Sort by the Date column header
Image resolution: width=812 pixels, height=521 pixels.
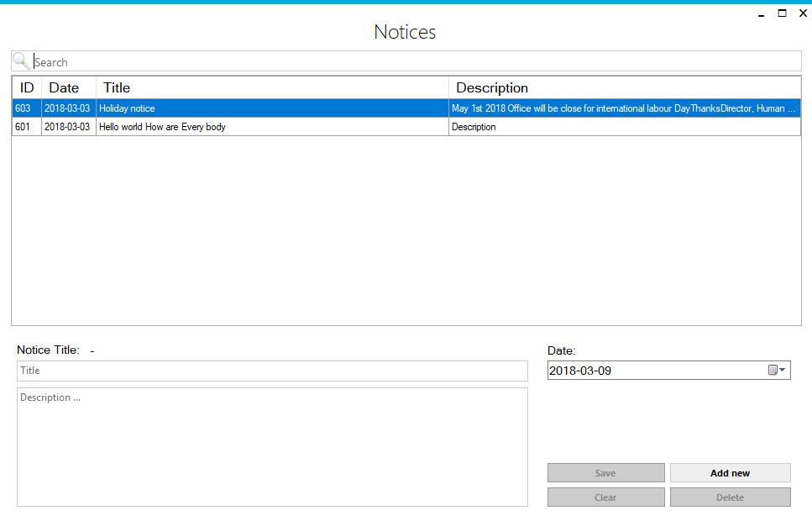[x=69, y=87]
